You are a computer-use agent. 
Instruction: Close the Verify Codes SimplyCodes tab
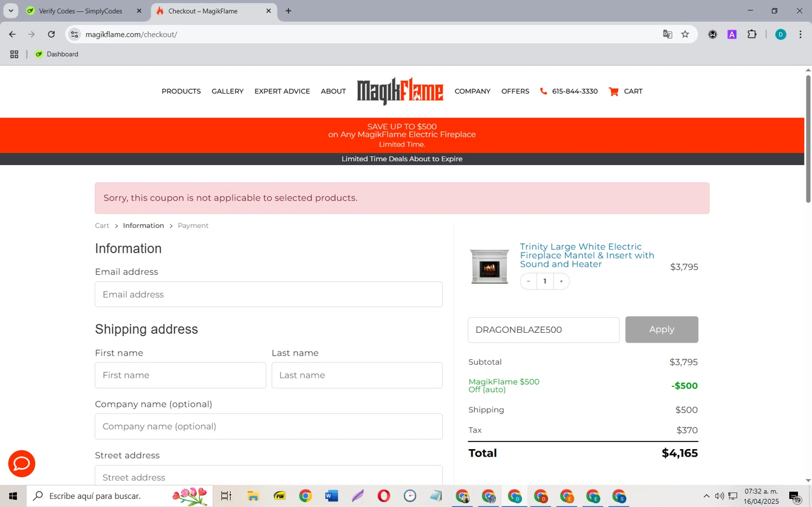tap(139, 11)
